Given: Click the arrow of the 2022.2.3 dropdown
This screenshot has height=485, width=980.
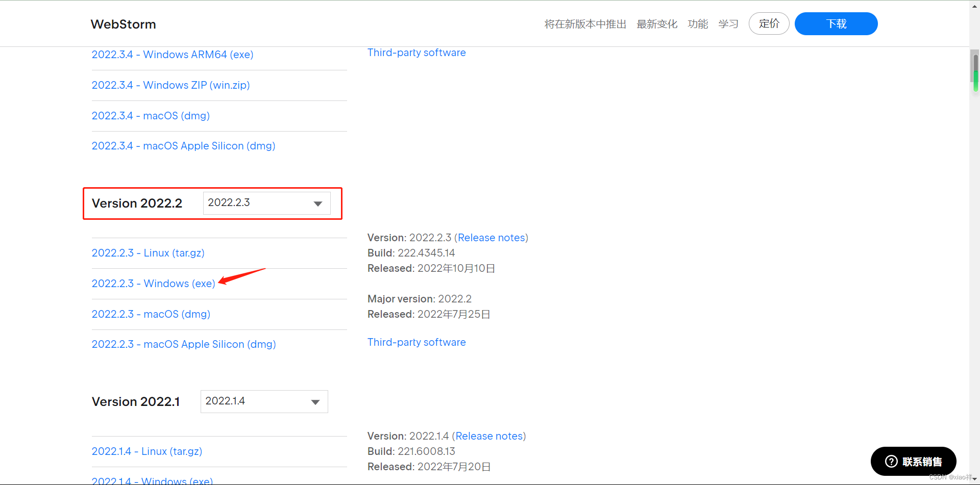Looking at the screenshot, I should click(x=318, y=203).
